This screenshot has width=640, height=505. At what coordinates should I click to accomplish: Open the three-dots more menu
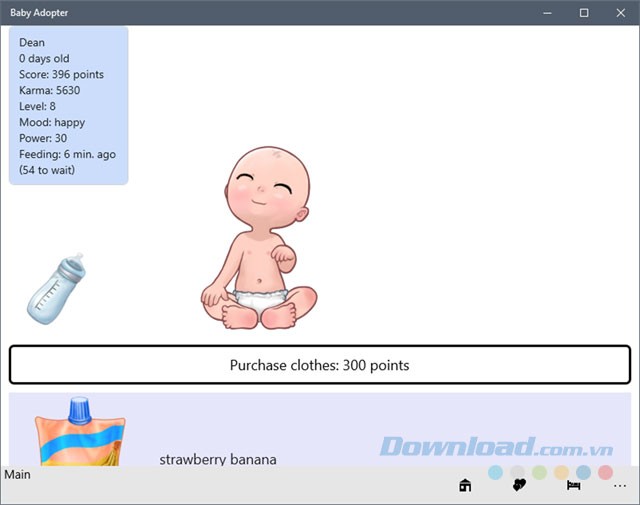click(620, 486)
